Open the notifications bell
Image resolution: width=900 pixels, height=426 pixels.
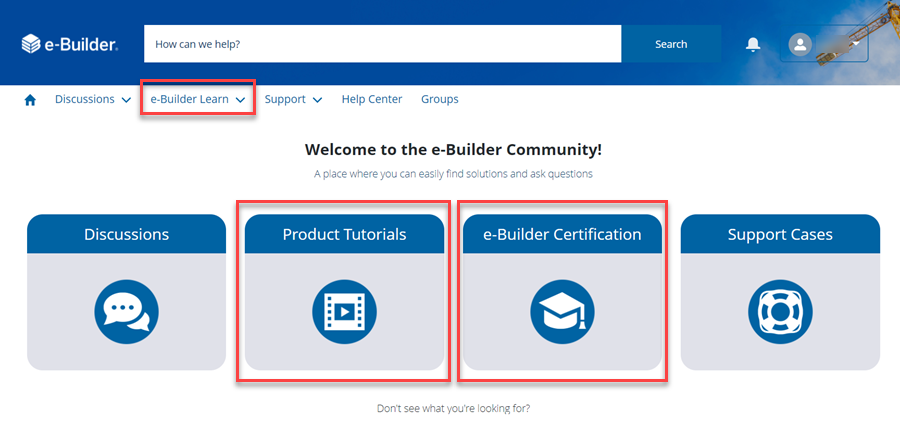[753, 44]
